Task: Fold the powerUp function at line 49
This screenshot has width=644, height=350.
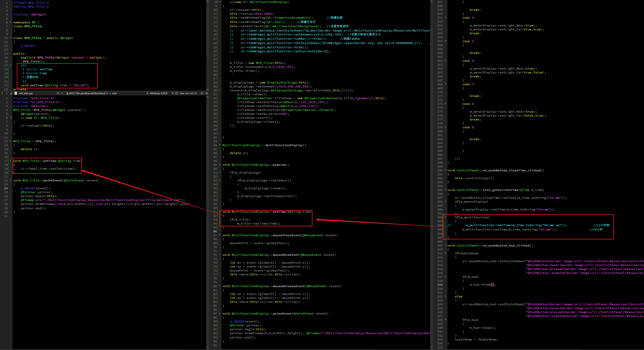Action: (x=220, y=165)
